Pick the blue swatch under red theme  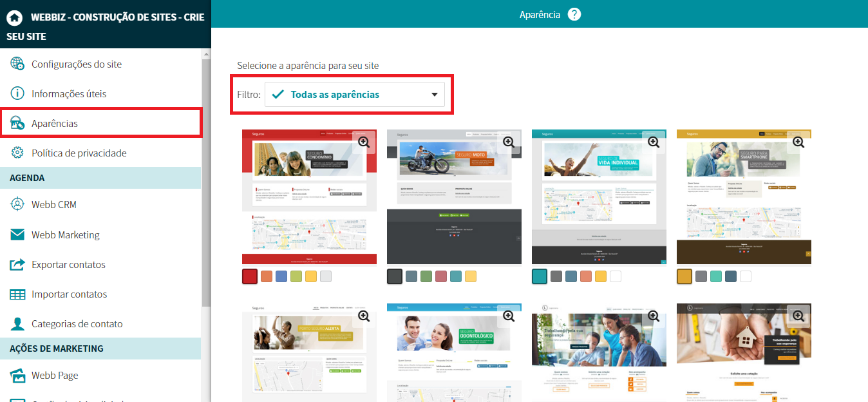(281, 276)
